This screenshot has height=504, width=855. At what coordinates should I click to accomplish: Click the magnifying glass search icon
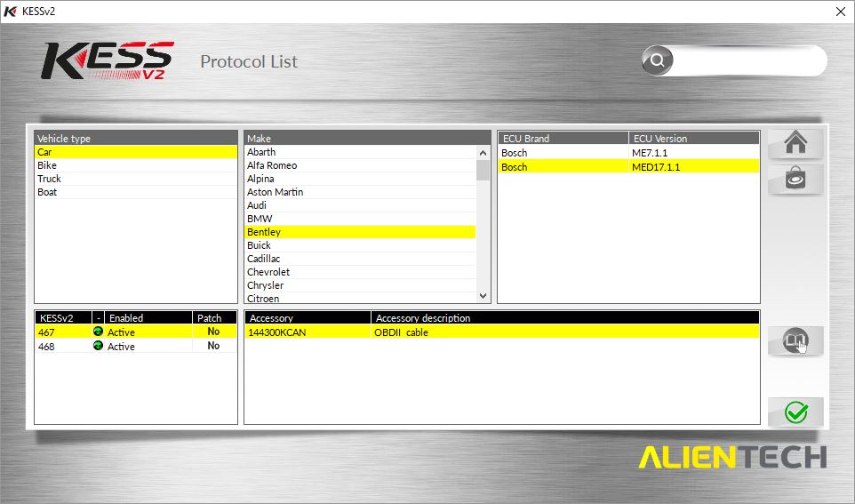coord(658,60)
